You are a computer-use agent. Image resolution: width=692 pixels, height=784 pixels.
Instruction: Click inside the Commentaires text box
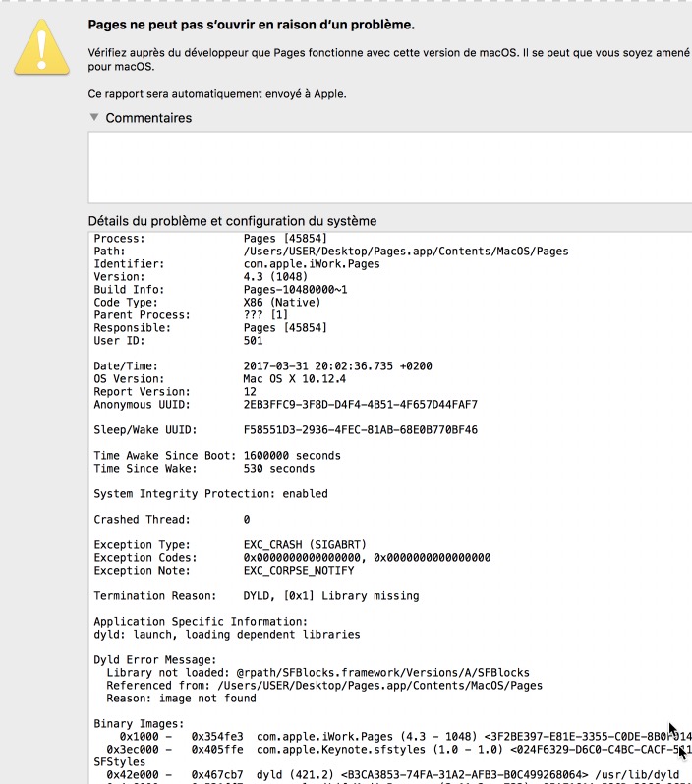coord(390,167)
